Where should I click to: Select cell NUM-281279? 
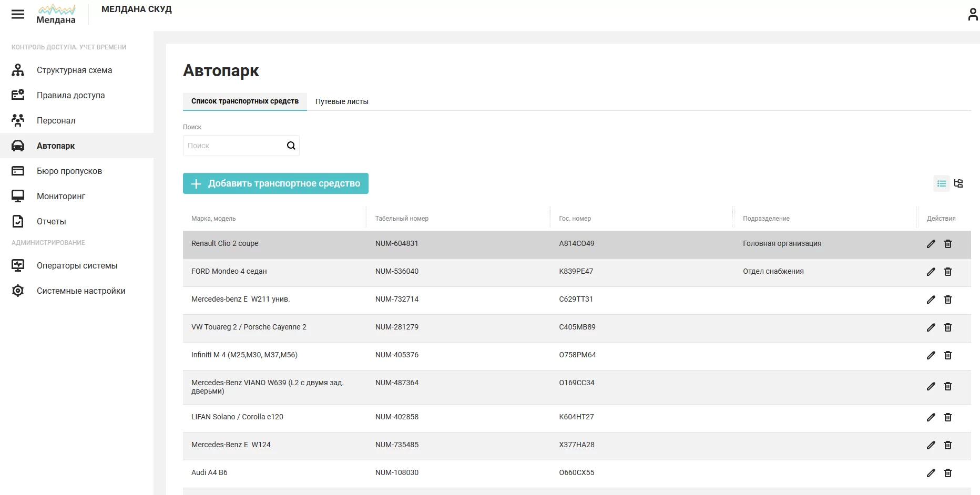tap(397, 327)
